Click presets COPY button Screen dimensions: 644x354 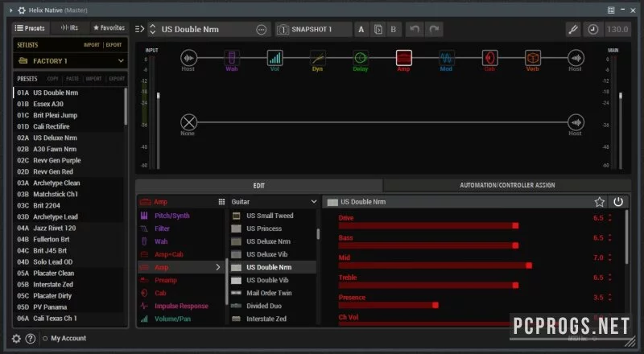(52, 78)
